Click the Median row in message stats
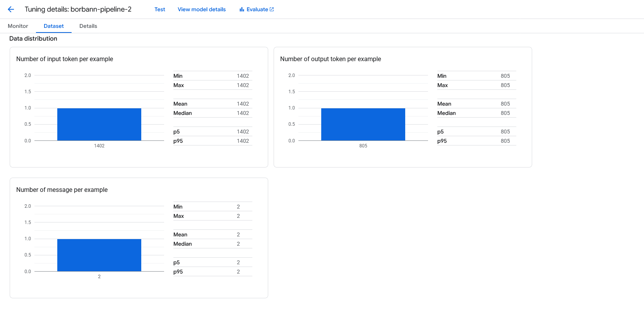 pyautogui.click(x=212, y=244)
